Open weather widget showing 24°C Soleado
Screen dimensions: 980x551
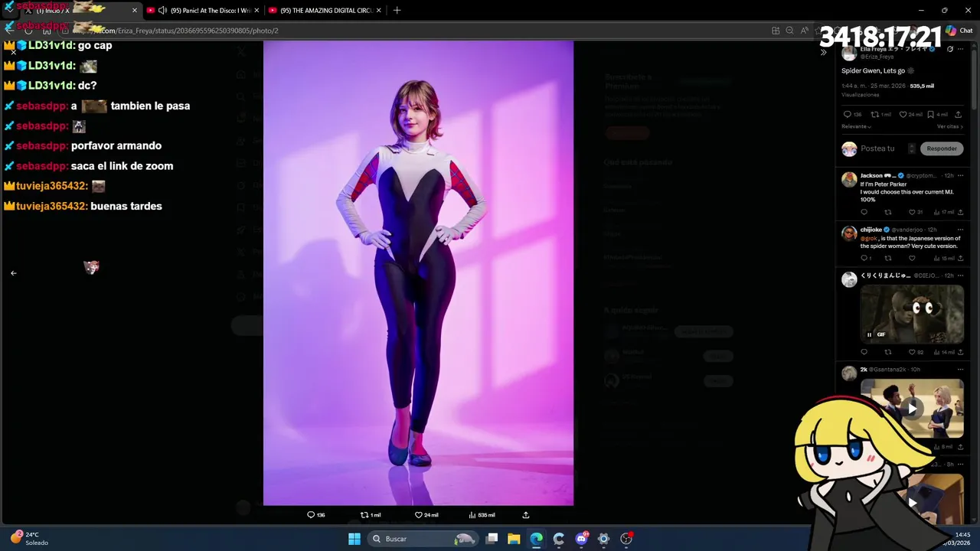click(29, 539)
